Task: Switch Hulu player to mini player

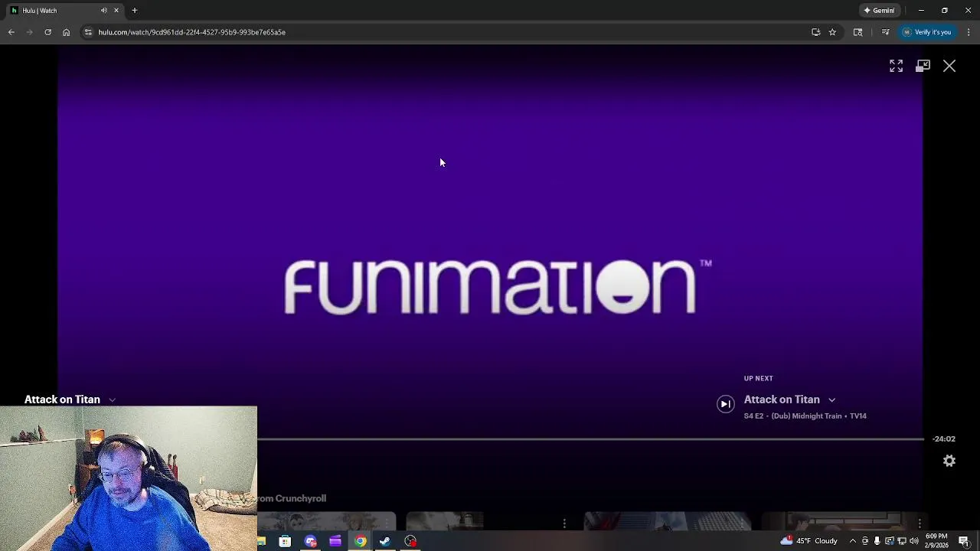Action: click(923, 67)
